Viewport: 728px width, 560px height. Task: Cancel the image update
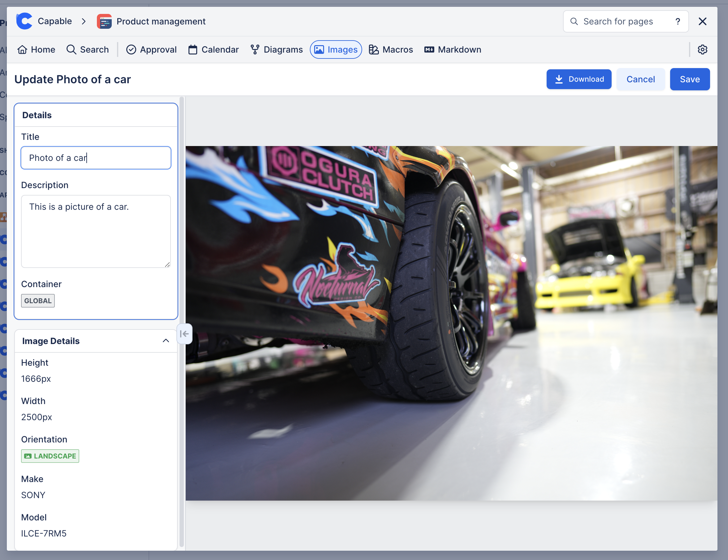[x=640, y=79]
